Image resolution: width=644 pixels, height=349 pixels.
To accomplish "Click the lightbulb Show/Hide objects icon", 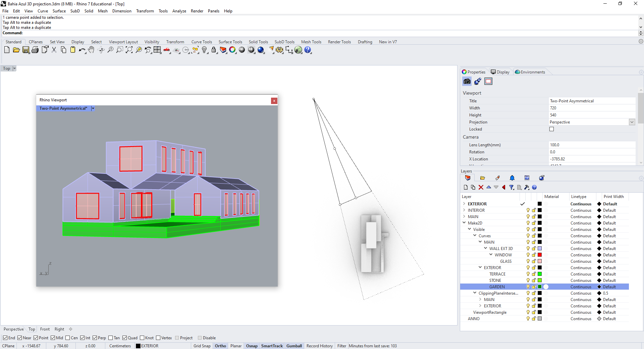I will click(x=204, y=50).
